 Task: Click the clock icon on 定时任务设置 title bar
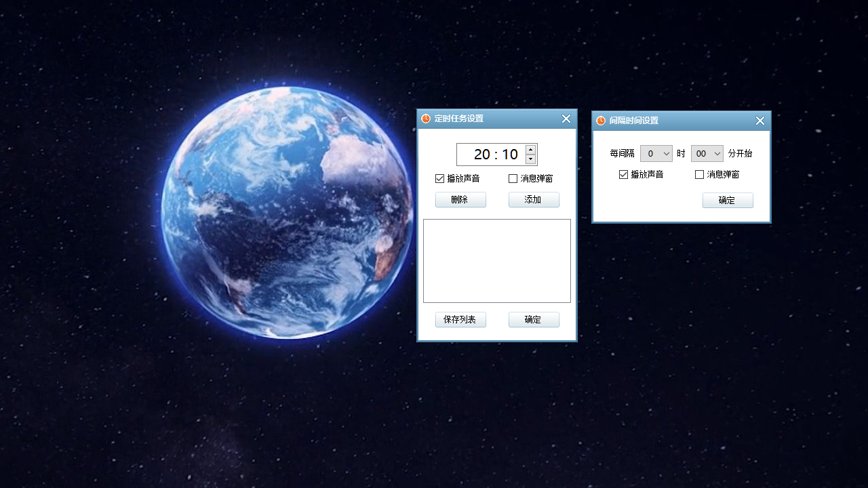425,118
